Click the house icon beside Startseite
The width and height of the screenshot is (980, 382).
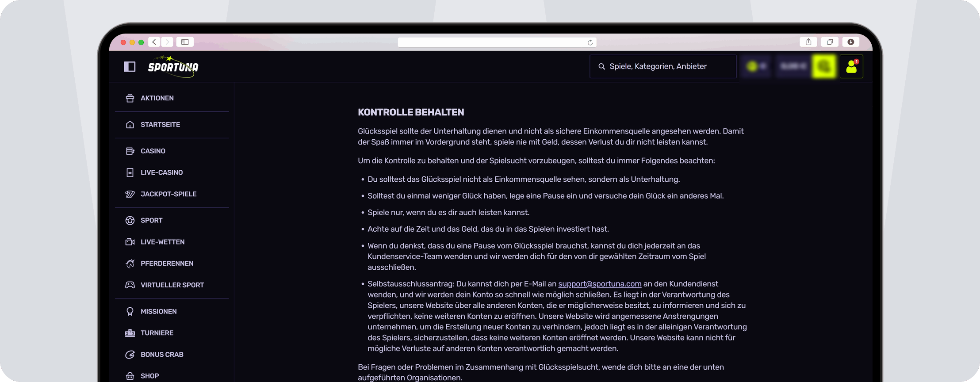(130, 125)
